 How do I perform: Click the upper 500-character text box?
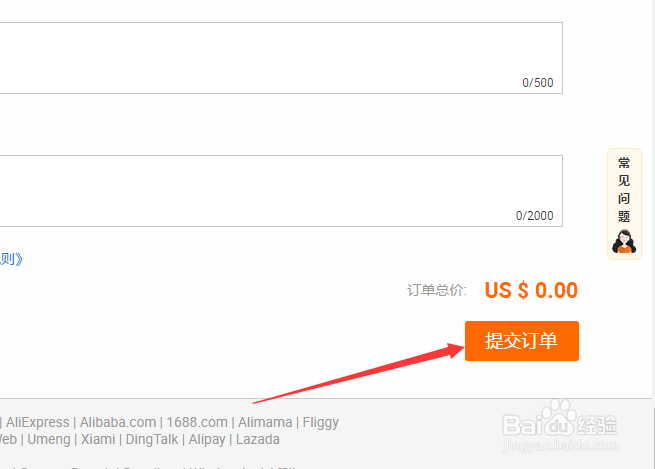point(280,57)
